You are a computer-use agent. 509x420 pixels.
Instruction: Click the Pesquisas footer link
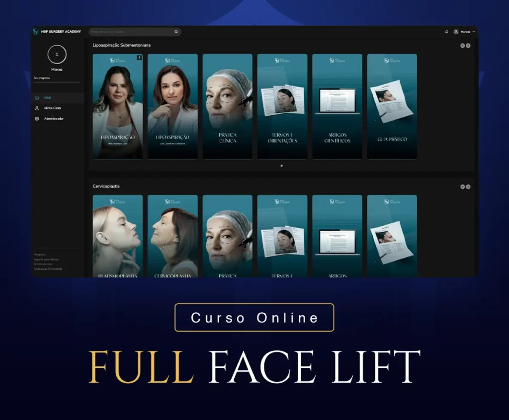pos(40,254)
